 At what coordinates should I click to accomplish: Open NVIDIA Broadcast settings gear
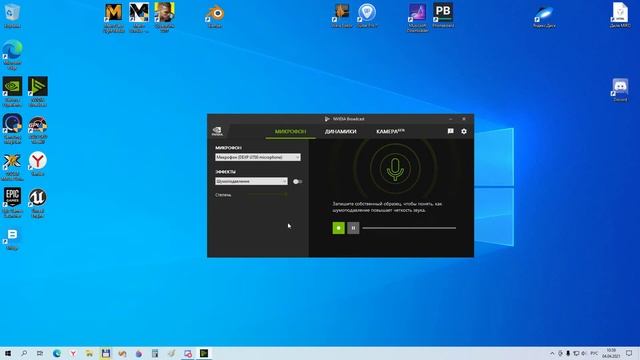(x=464, y=131)
